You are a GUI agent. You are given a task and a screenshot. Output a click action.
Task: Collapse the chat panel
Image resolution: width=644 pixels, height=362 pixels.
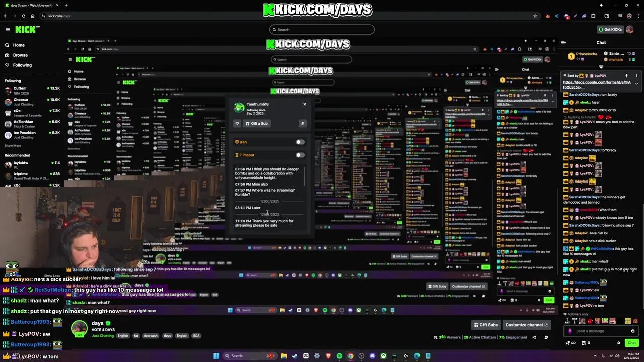(x=563, y=43)
